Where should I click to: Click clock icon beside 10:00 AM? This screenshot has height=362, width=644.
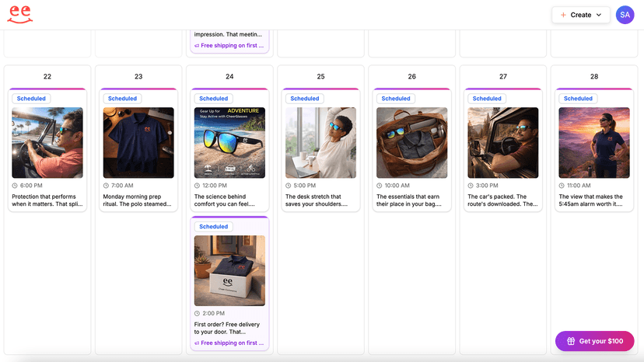[x=380, y=186]
